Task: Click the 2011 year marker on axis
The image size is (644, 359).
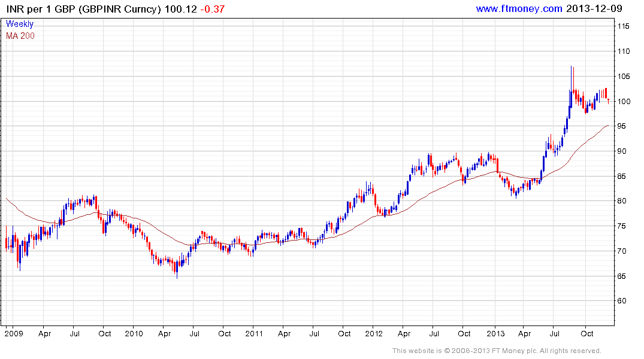Action: [254, 333]
